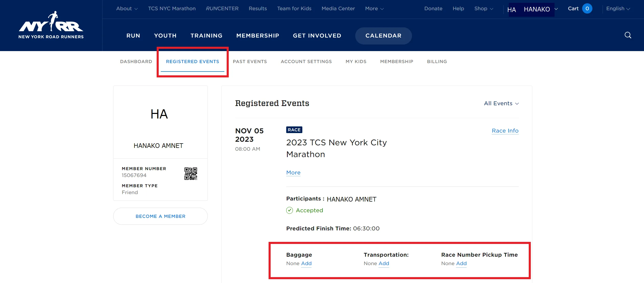The width and height of the screenshot is (644, 283).
Task: Open the Help page
Action: pyautogui.click(x=458, y=9)
